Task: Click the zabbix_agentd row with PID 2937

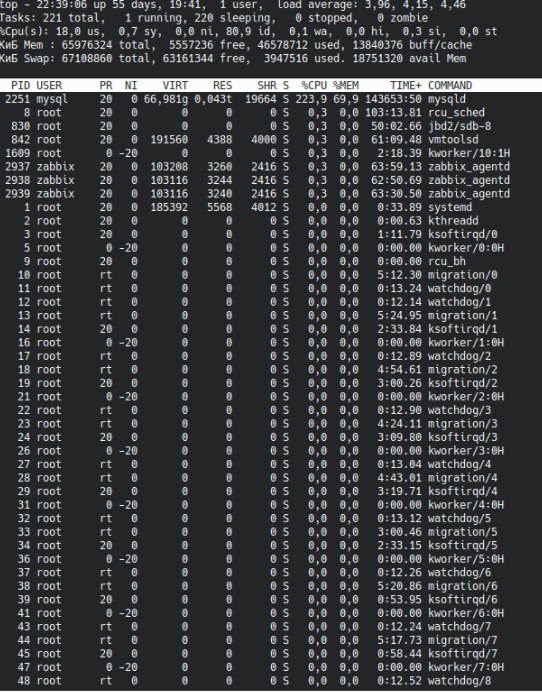Action: (x=257, y=167)
